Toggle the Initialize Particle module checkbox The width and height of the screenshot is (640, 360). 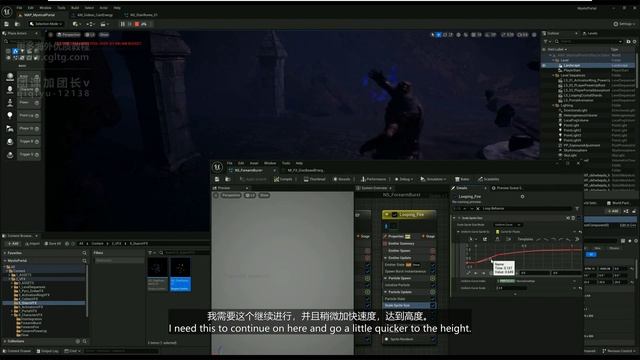(x=433, y=285)
